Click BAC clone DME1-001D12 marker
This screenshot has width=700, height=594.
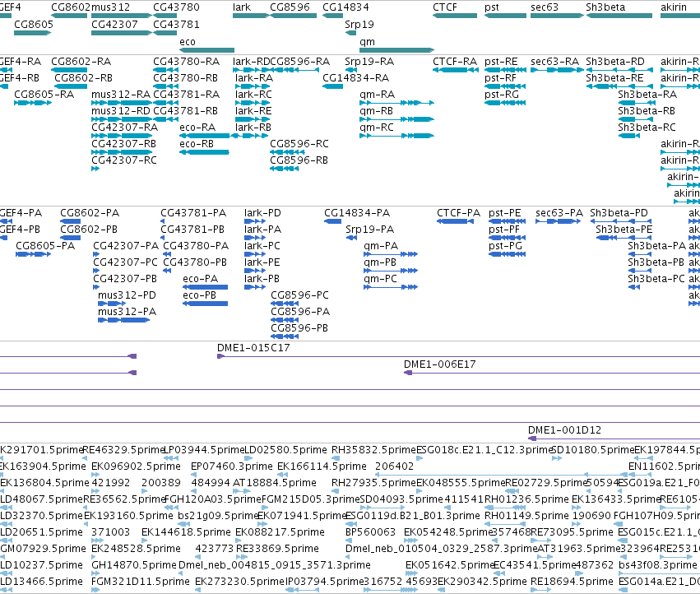pos(531,439)
